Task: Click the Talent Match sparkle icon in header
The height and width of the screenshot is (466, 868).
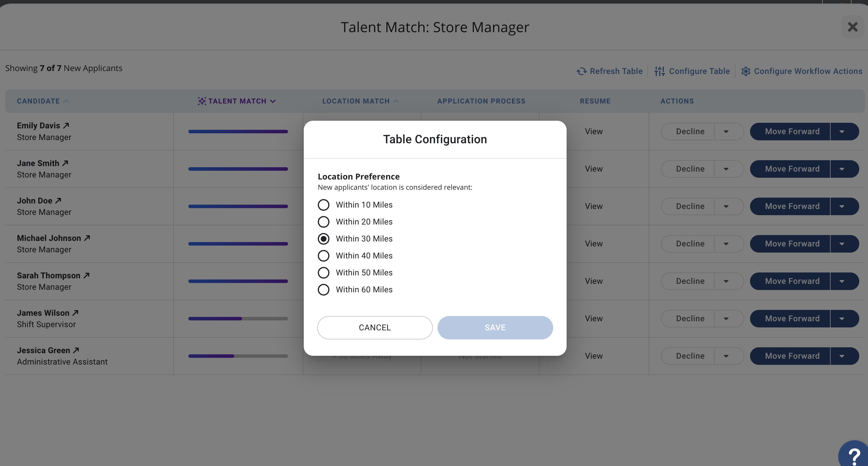Action: [202, 101]
